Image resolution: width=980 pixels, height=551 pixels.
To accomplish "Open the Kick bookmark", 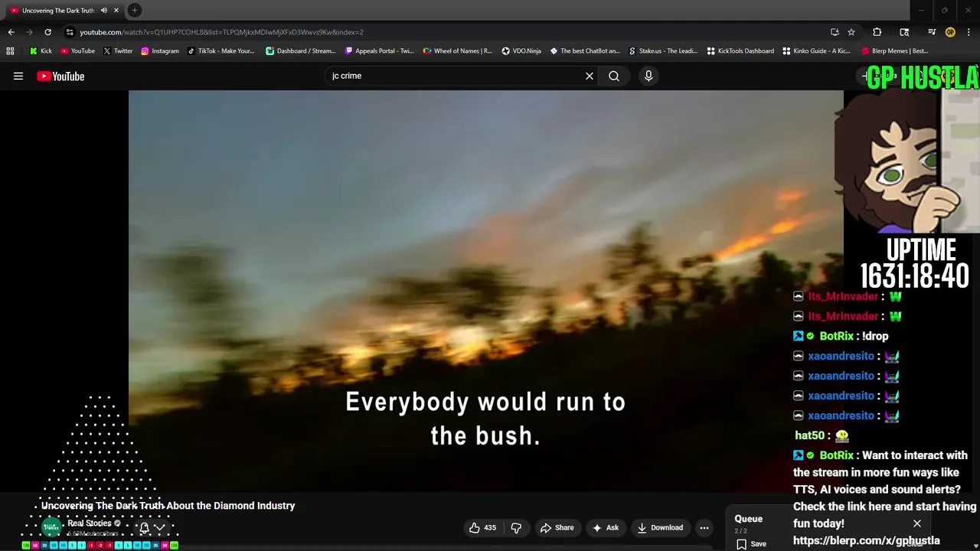I will [41, 51].
